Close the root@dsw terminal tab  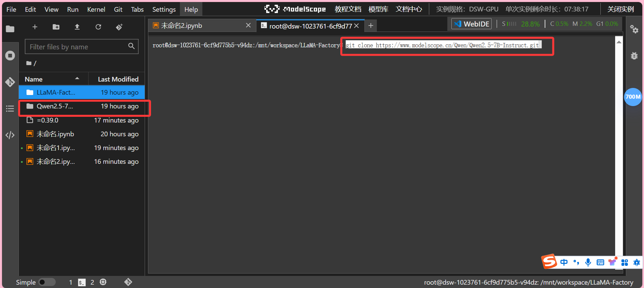(356, 26)
